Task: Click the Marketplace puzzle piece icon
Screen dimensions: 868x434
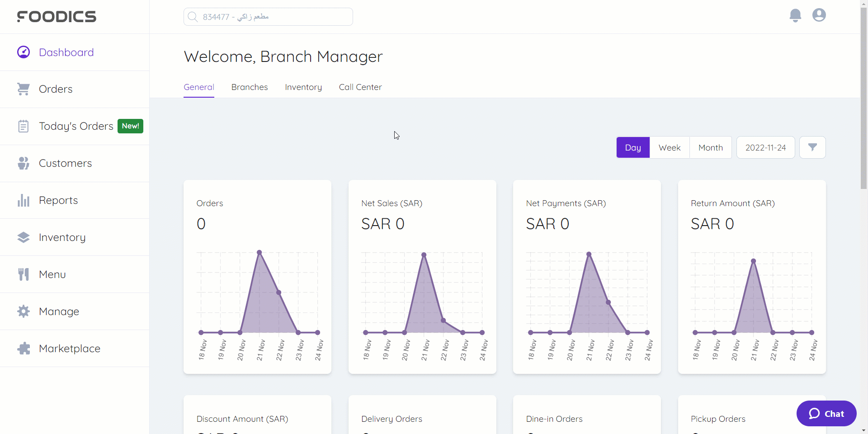Action: click(24, 349)
